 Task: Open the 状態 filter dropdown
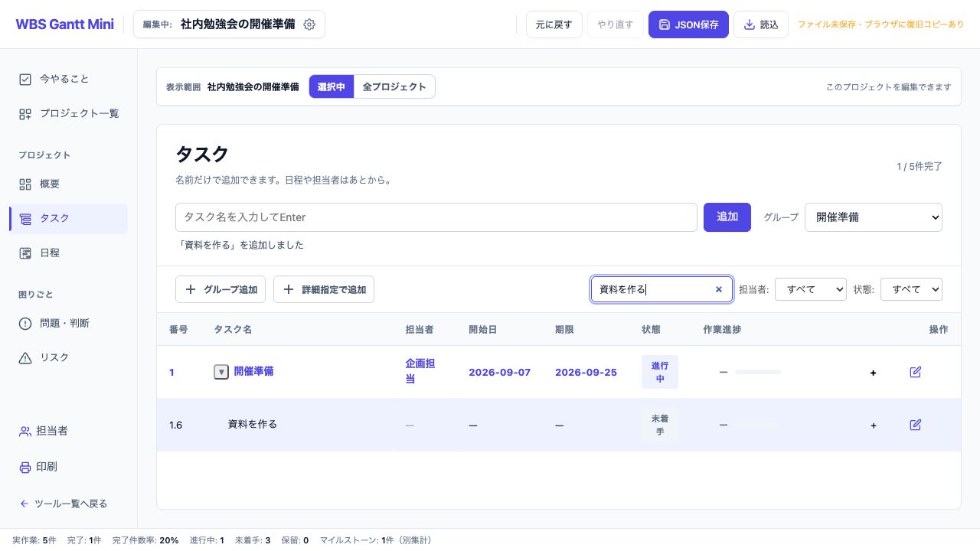click(x=911, y=289)
